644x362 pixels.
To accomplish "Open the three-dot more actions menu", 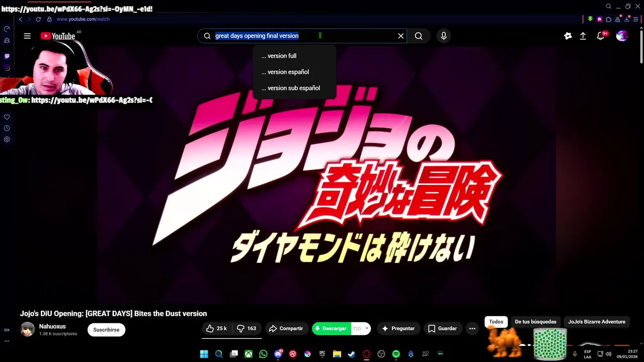I will point(472,328).
